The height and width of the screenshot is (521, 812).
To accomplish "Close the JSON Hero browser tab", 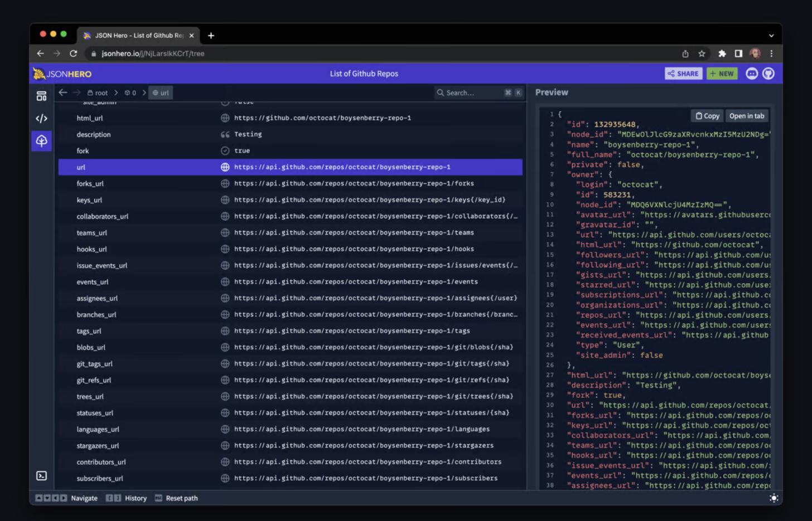I will (192, 36).
